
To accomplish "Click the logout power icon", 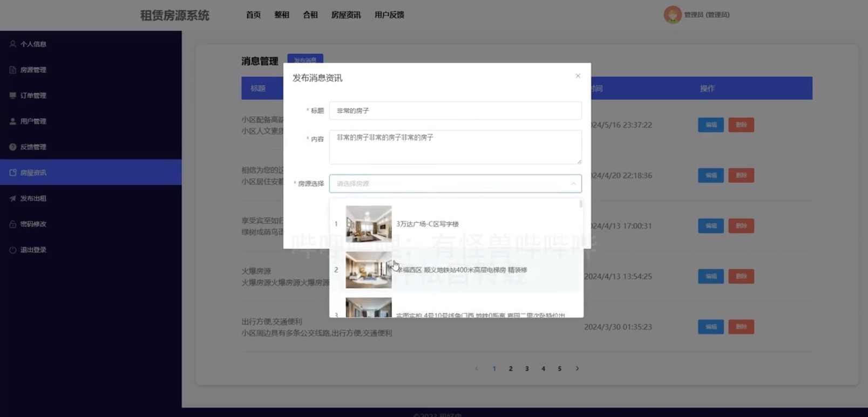I will point(12,250).
